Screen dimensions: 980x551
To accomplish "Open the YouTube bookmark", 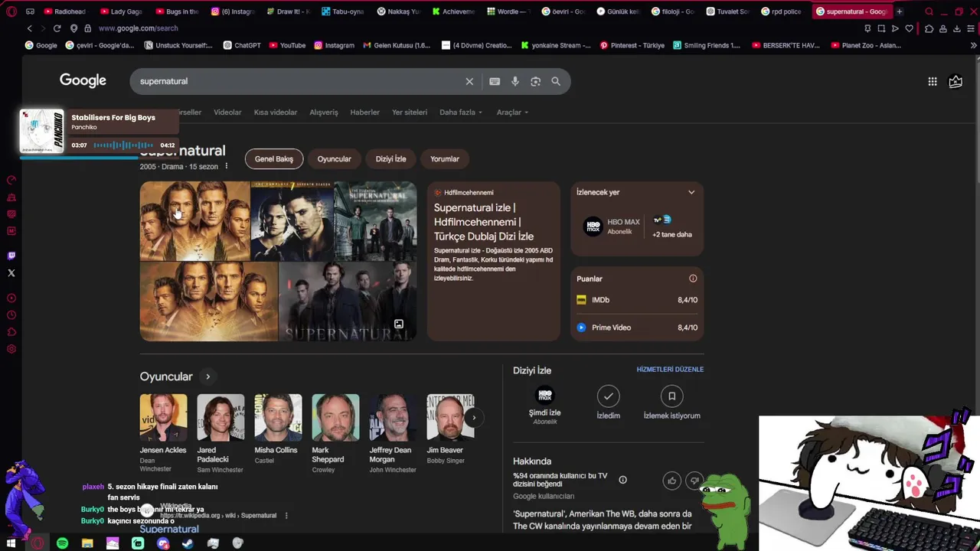I will click(x=287, y=45).
